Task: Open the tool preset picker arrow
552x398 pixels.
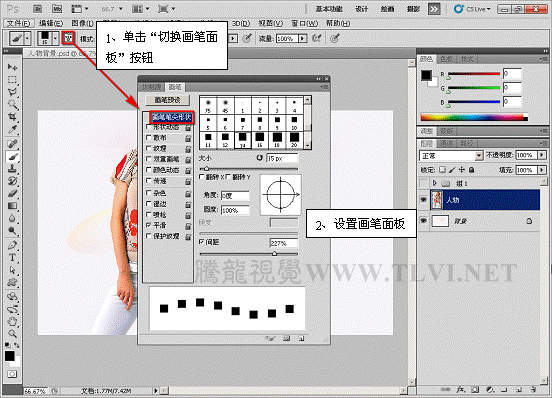Action: pos(27,38)
